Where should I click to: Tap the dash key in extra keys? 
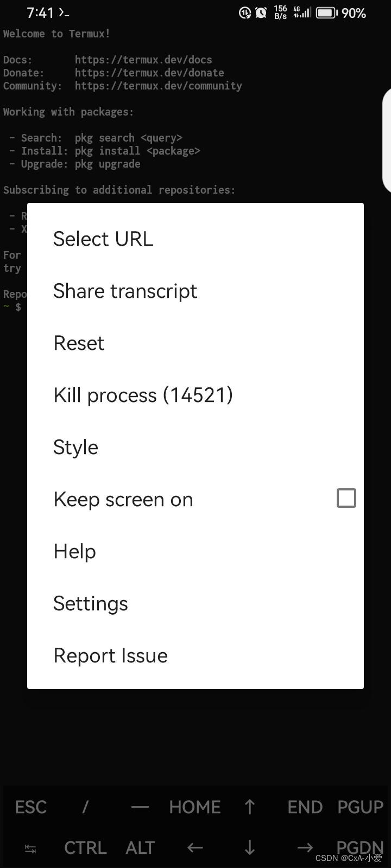140,807
